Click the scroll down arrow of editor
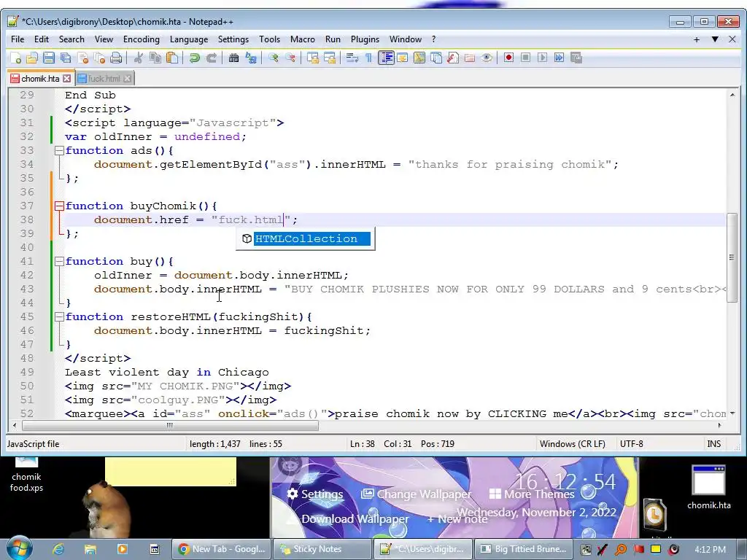This screenshot has height=560, width=747. [x=732, y=413]
